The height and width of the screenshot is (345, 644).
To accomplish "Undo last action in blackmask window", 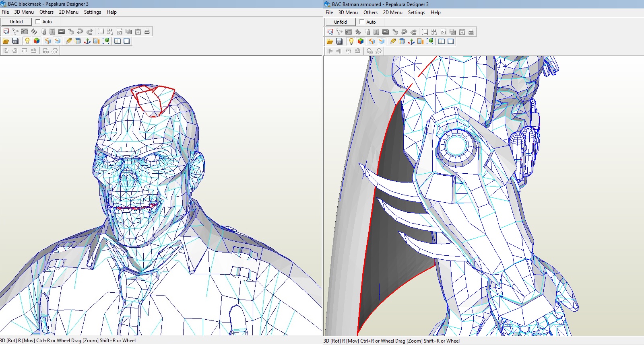I will pyautogui.click(x=80, y=31).
